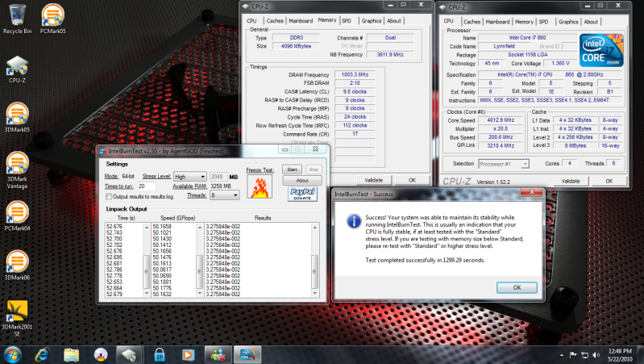
Task: Open the network tray icon
Action: 584,354
